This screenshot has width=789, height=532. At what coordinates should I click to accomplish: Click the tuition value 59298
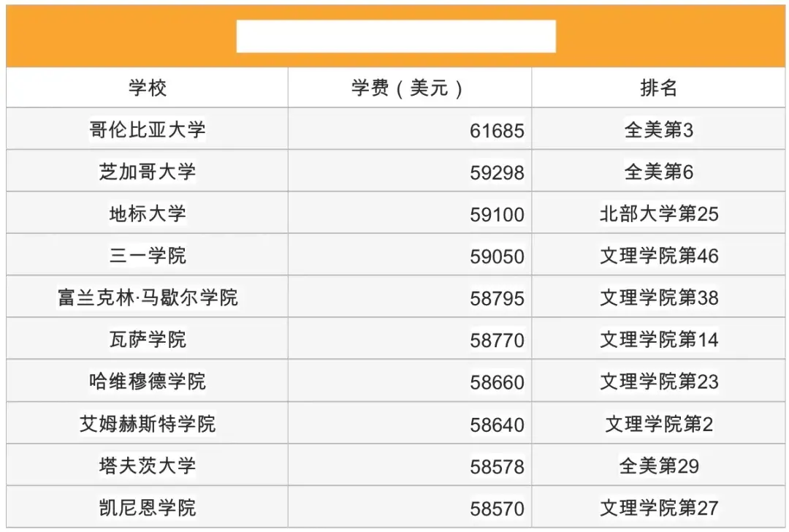(497, 172)
